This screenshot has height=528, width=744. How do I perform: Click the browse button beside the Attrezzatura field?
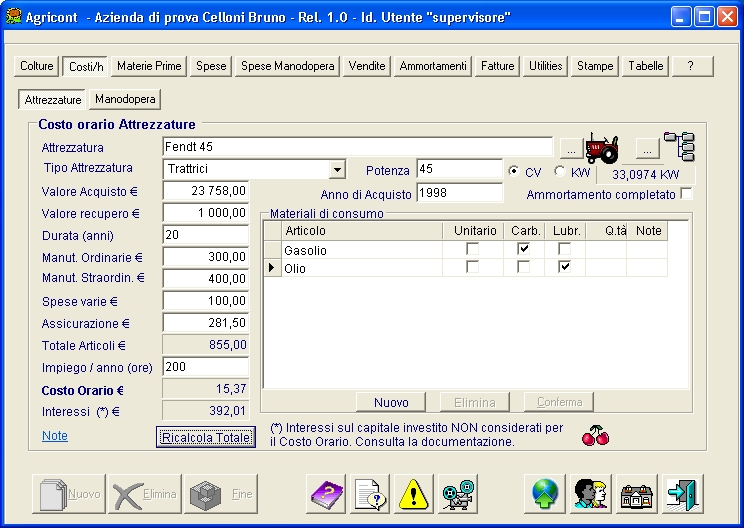568,149
